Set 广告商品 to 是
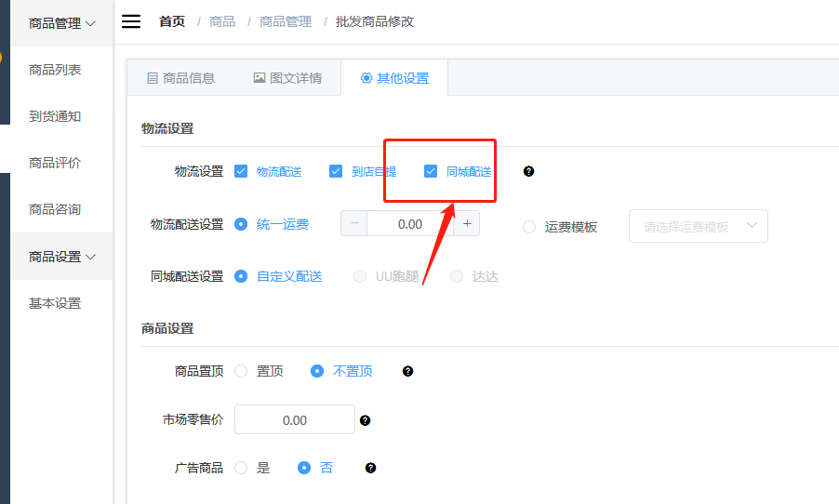Screen dimensions: 839x504 click(241, 468)
